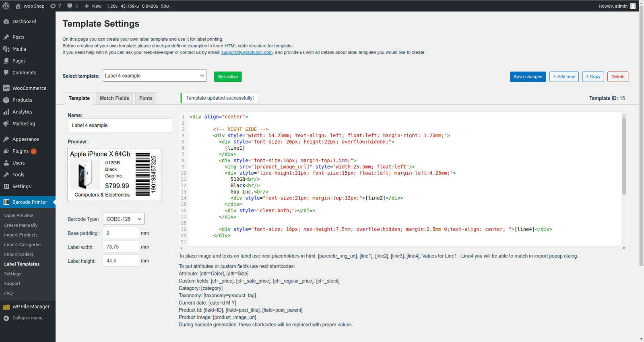Click the code editor vertical scrollbar

(624, 156)
